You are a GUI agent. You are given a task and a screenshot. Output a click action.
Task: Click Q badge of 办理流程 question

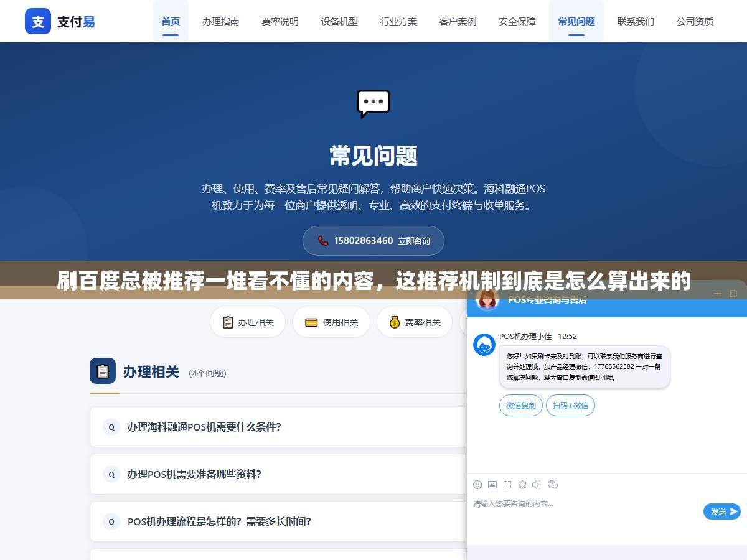coord(111,521)
